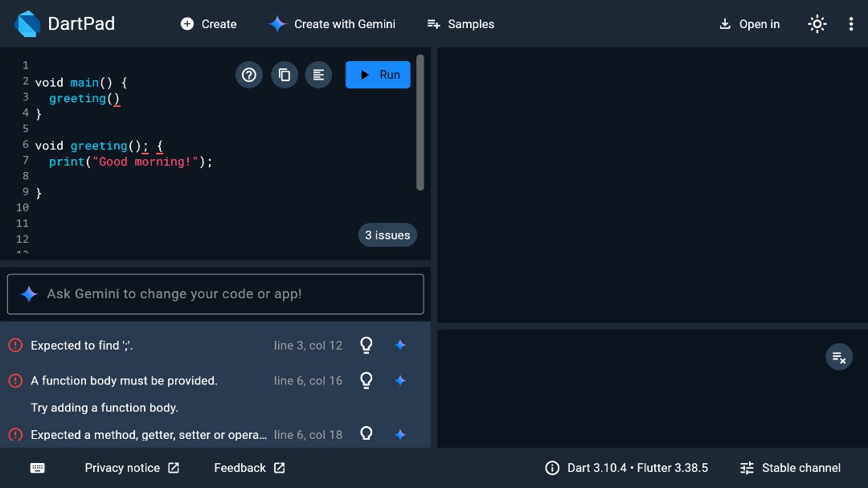This screenshot has height=488, width=868.
Task: Click the Gemini sparkle icon in prompt field
Action: [29, 293]
